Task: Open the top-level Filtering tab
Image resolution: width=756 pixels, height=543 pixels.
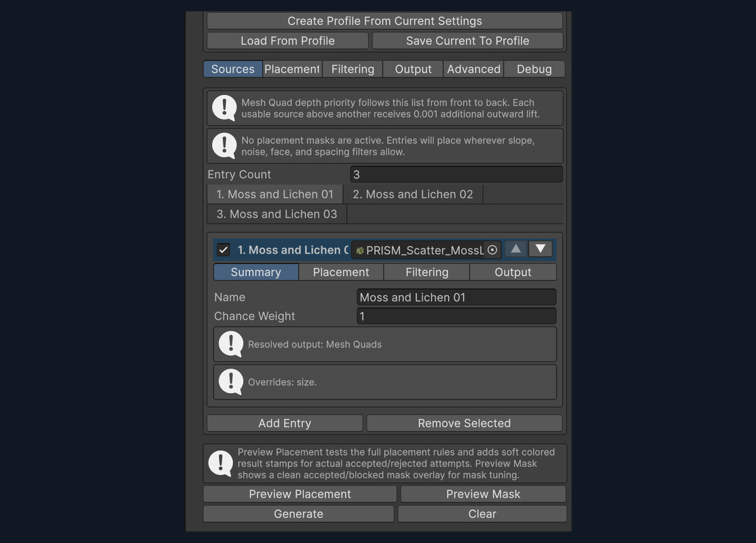Action: tap(353, 69)
